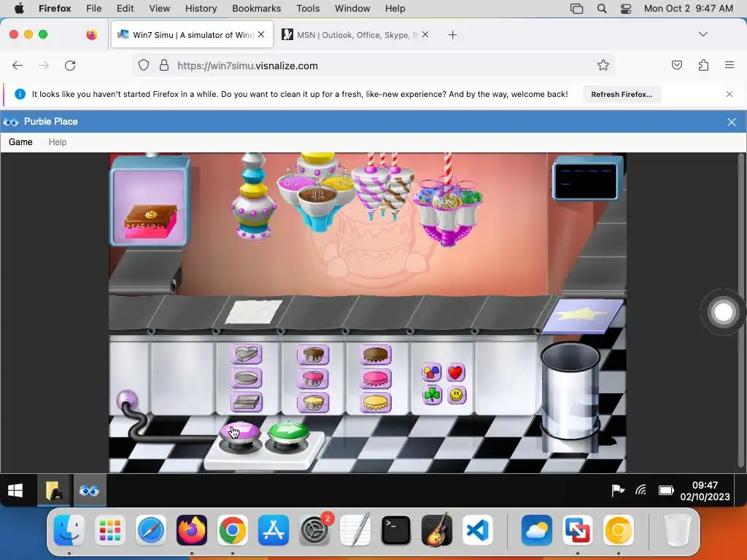Click the Windows Start button

[15, 491]
